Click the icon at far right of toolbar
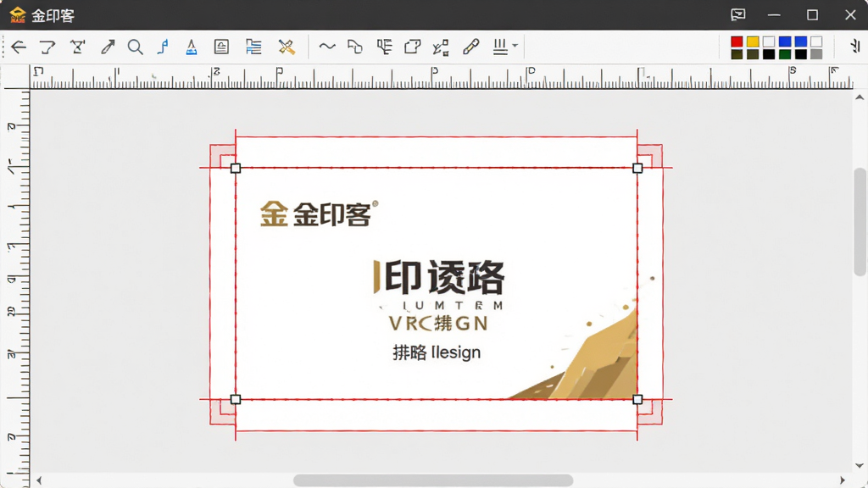The image size is (868, 488). point(855,46)
